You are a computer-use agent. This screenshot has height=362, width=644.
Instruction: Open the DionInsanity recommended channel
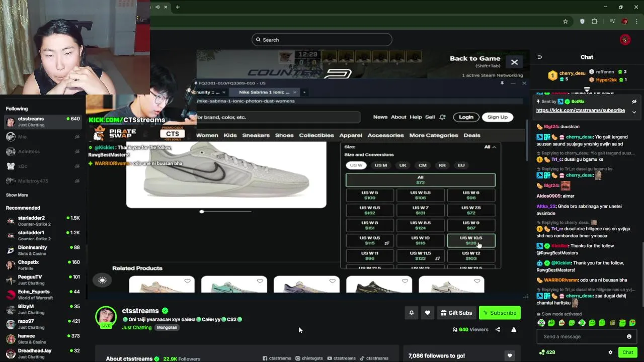click(43, 250)
